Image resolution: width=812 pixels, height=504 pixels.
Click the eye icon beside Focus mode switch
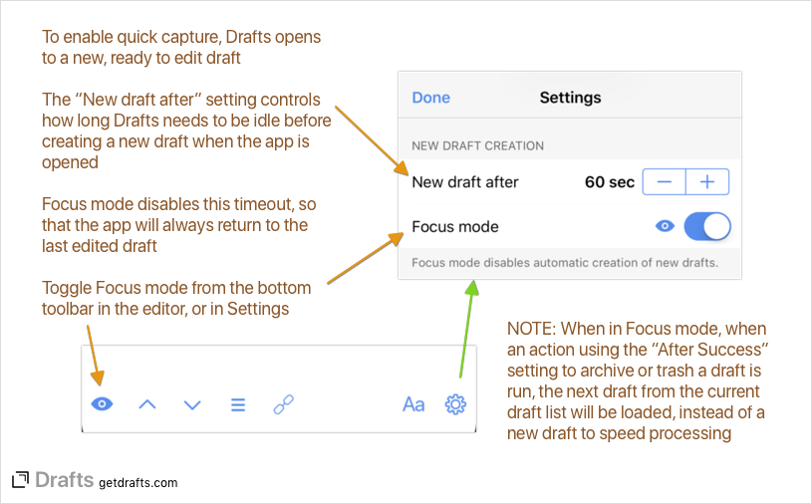665,226
